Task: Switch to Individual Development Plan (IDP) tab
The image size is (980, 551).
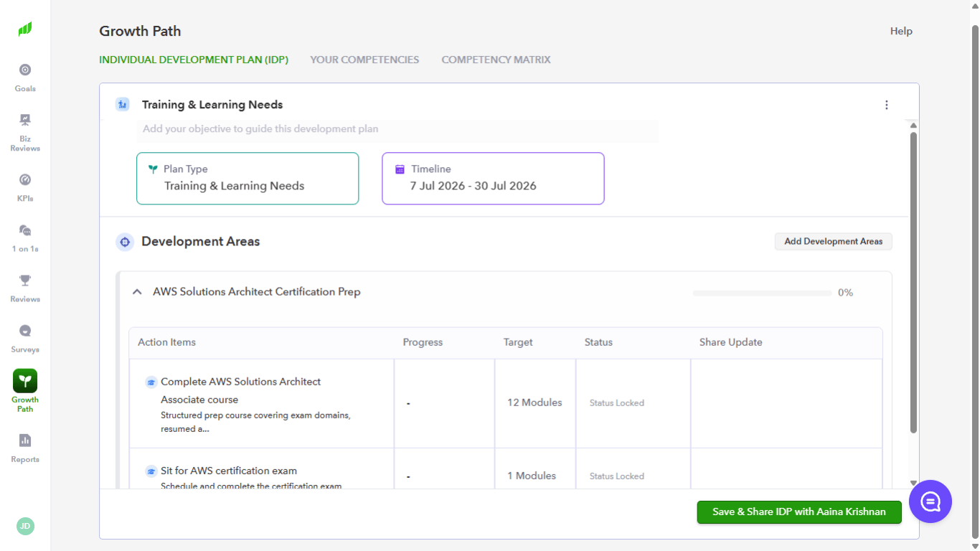Action: [194, 60]
